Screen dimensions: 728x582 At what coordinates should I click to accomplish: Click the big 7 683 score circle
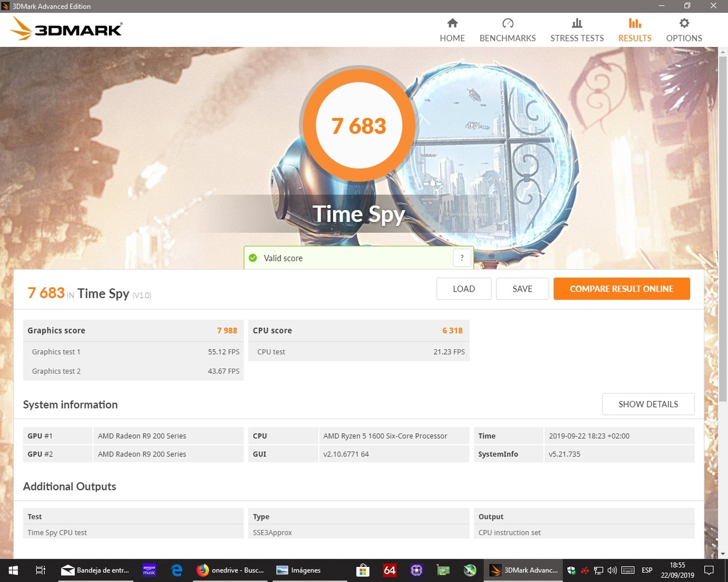(x=359, y=126)
